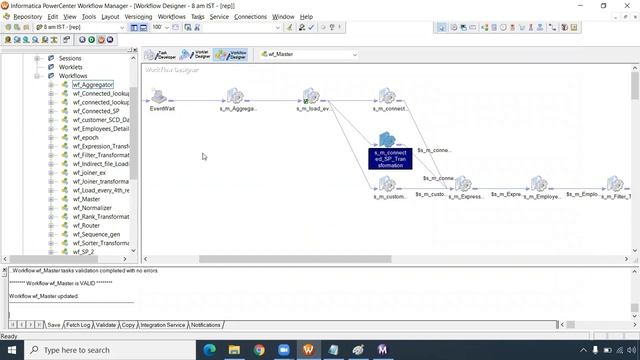This screenshot has height=360, width=640.
Task: Open Microsoft Edge from taskbar
Action: (x=209, y=350)
